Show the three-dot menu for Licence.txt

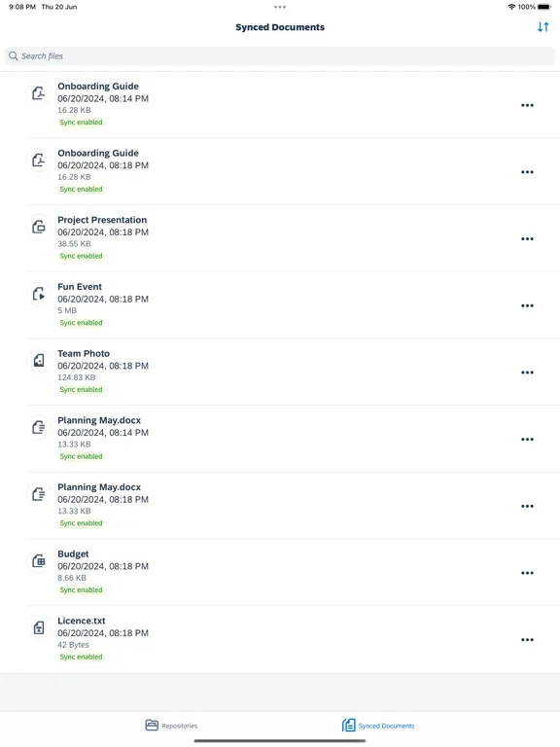[527, 639]
